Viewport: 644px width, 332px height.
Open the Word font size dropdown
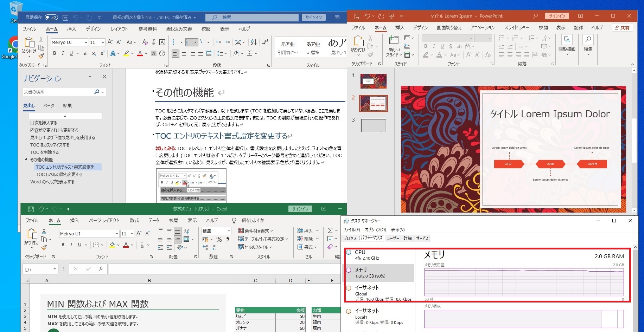(103, 43)
